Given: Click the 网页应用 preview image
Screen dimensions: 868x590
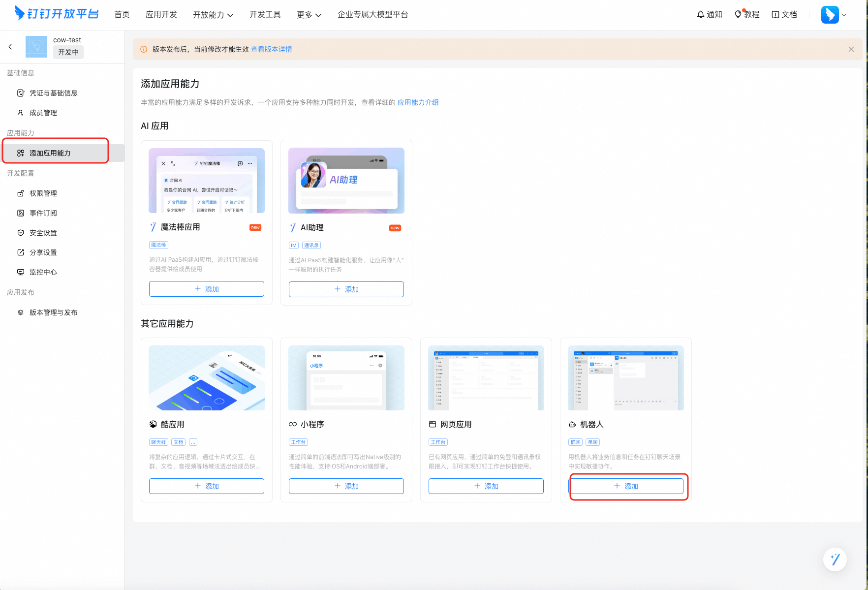Looking at the screenshot, I should point(486,378).
